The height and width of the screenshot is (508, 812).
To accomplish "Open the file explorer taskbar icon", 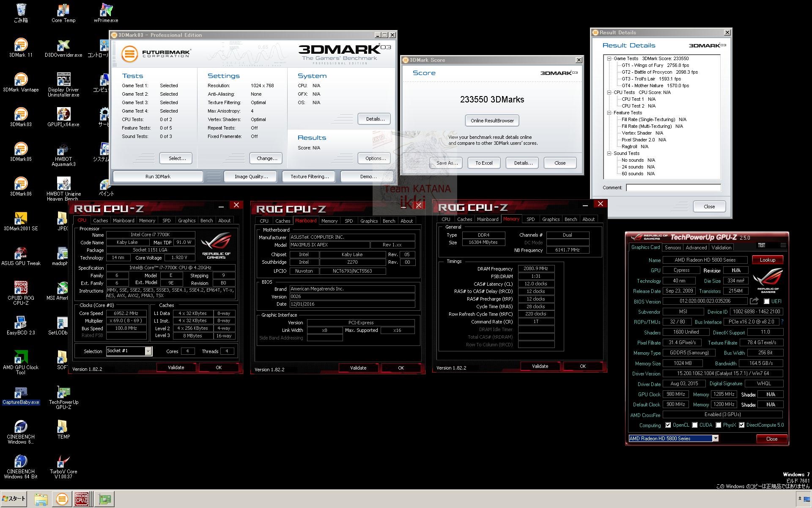I will (x=41, y=499).
